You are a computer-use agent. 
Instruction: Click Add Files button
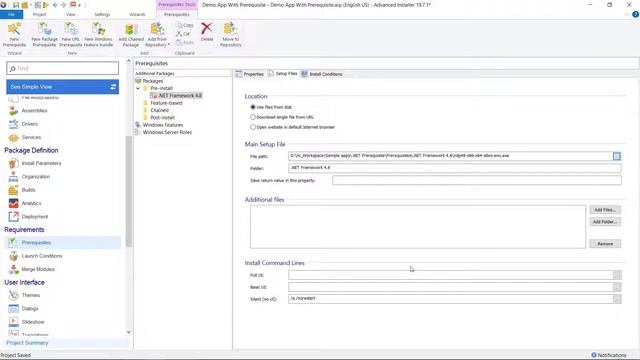605,210
